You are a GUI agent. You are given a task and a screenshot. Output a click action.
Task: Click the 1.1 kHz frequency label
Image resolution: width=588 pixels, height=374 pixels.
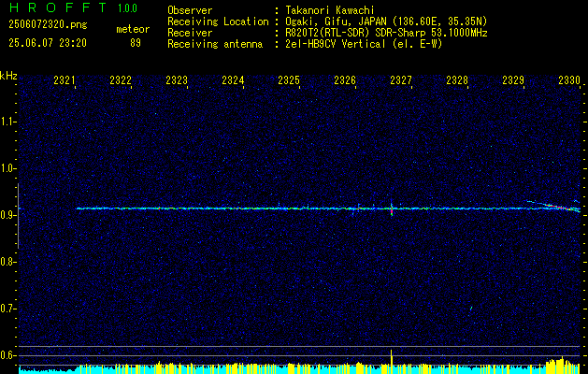coord(7,122)
